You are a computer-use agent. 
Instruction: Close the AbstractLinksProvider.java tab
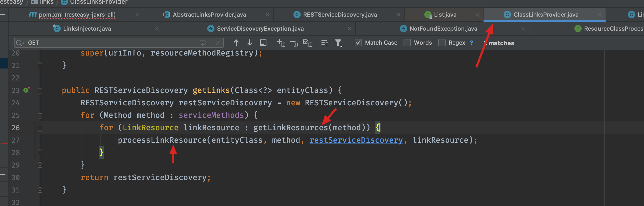coord(267,15)
